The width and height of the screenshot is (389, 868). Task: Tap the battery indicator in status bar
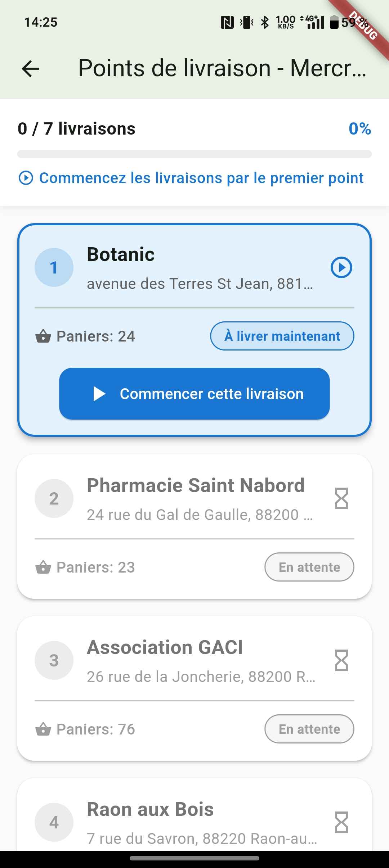pos(334,22)
